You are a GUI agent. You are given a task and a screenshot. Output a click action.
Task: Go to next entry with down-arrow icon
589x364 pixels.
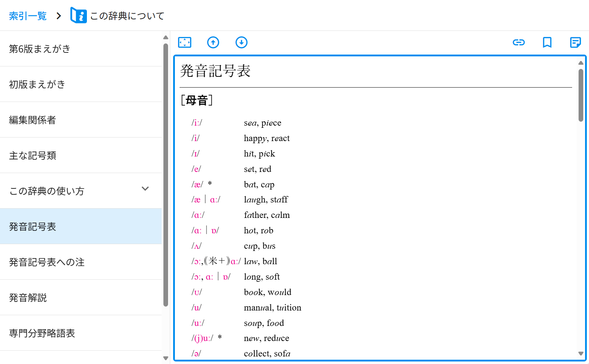point(241,42)
